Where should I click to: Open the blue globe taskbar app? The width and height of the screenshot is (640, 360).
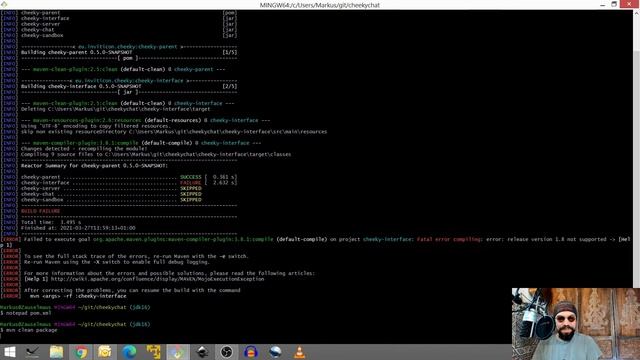pos(275,352)
